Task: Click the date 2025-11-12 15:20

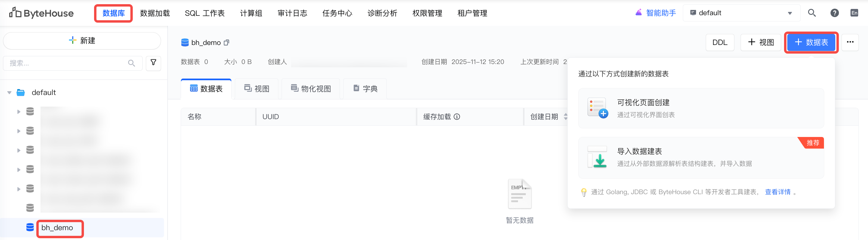Action: tap(478, 62)
